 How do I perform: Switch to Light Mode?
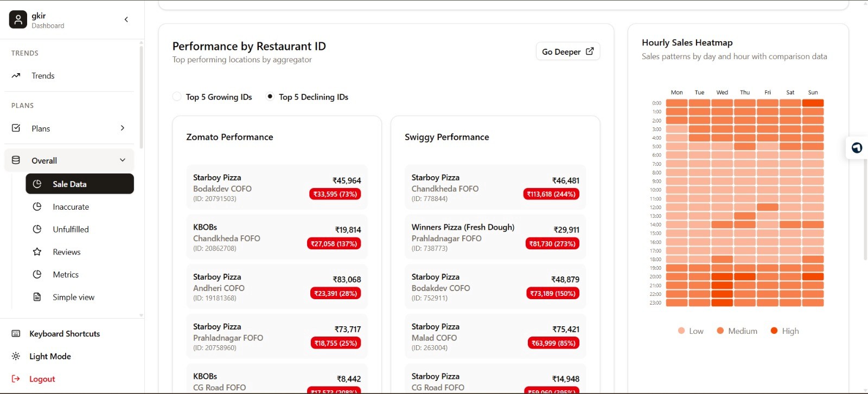point(50,357)
